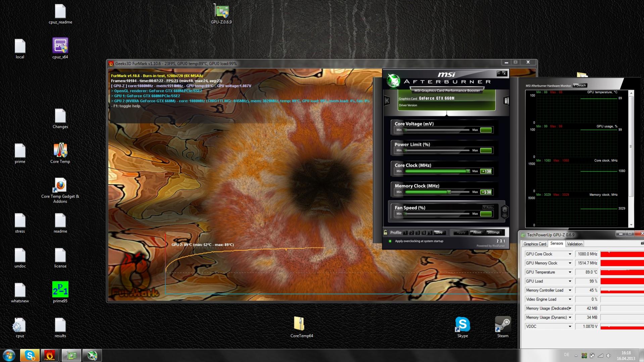Viewport: 644px width, 362px height.
Task: Click hardware monitor scrollbar down arrow
Action: tap(631, 225)
